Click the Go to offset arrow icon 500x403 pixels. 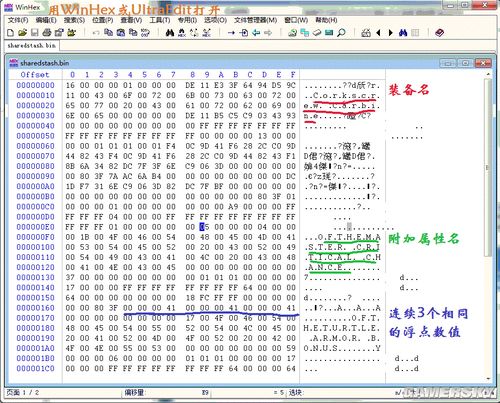point(231,33)
